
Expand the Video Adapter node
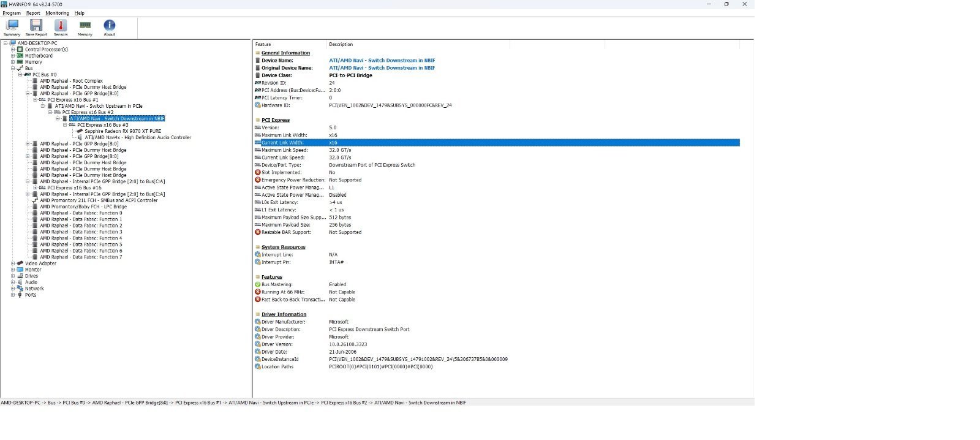(13, 264)
